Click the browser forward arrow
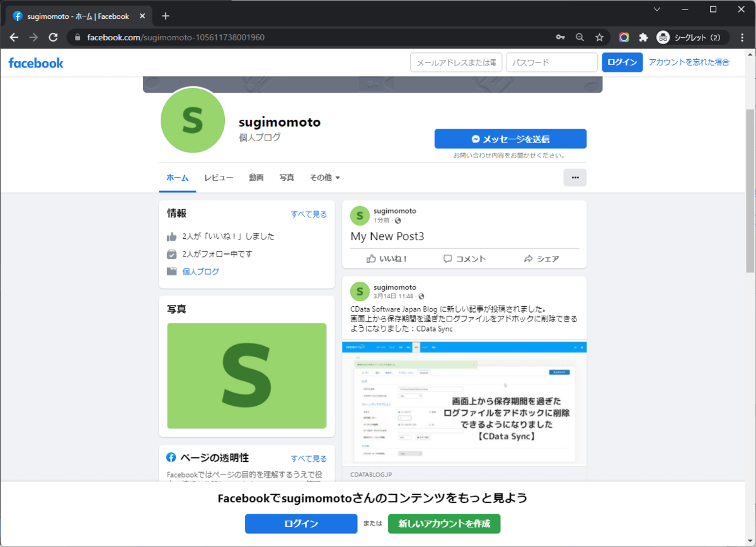Image resolution: width=756 pixels, height=547 pixels. pos(33,37)
